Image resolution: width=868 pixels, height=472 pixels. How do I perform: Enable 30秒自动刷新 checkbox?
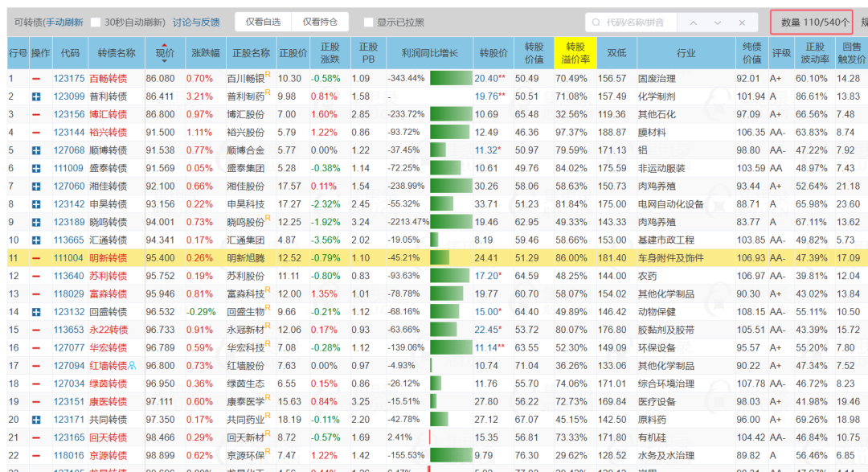click(x=95, y=23)
